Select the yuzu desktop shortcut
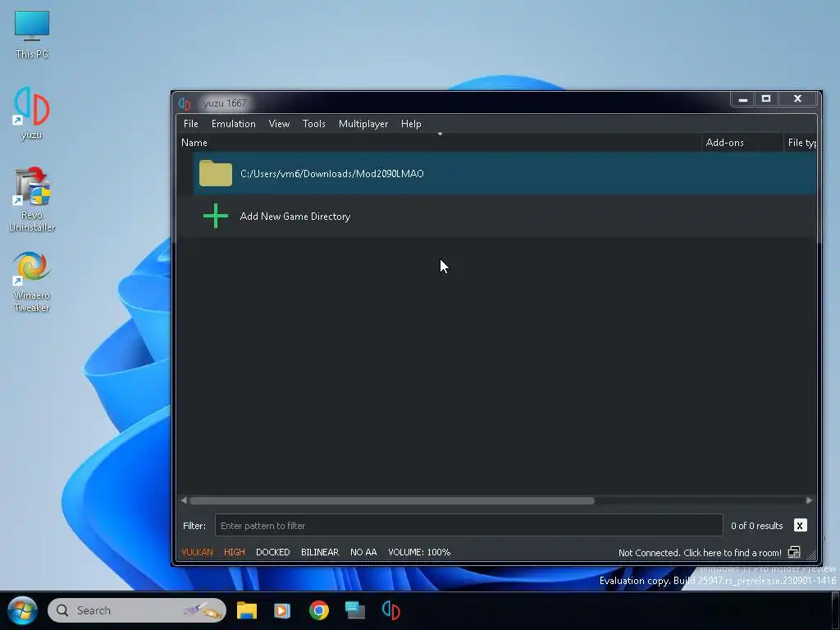Image resolution: width=840 pixels, height=630 pixels. click(32, 113)
